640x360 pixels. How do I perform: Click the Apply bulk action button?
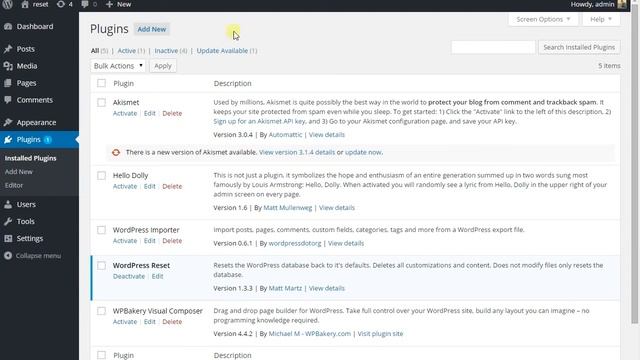click(163, 66)
